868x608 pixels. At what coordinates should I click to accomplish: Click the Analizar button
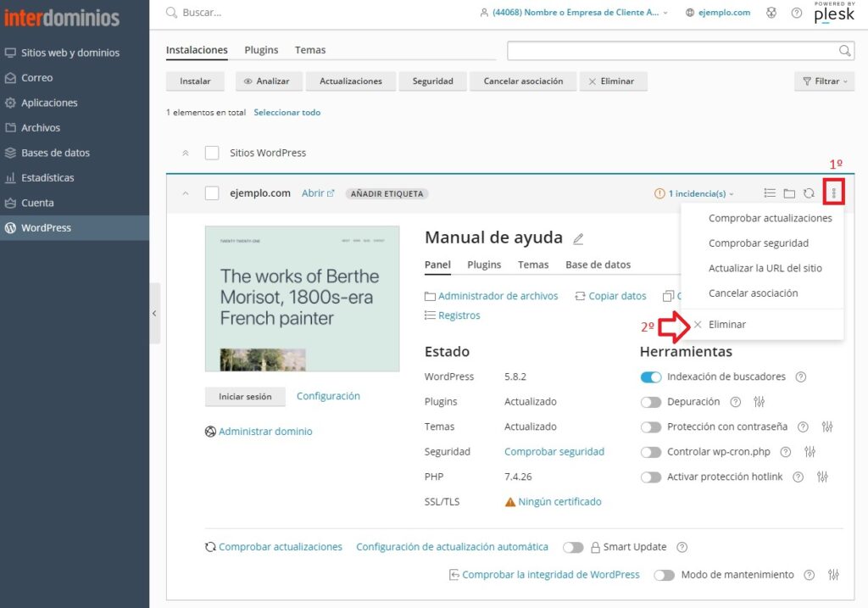tap(269, 81)
